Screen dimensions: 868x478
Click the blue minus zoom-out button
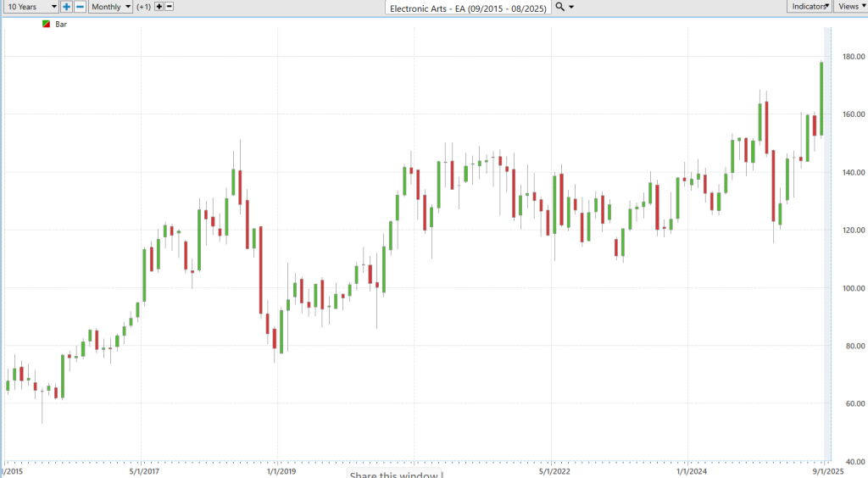[79, 7]
